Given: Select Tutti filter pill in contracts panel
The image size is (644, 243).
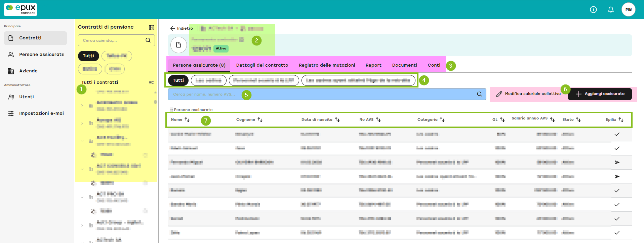Looking at the screenshot, I should coord(88,56).
